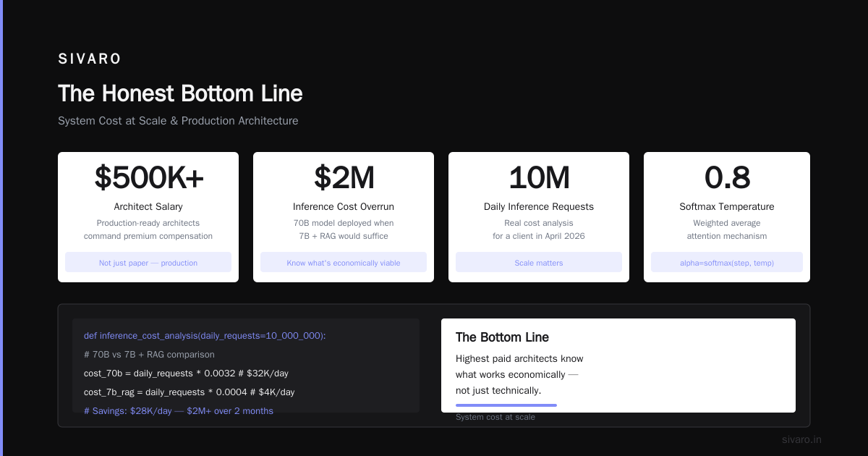Click the "def inference_cost_analysis" code line
Screen dimensions: 868x456
tap(205, 336)
